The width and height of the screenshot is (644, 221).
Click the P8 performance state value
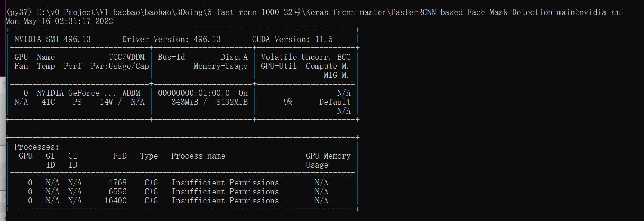77,102
